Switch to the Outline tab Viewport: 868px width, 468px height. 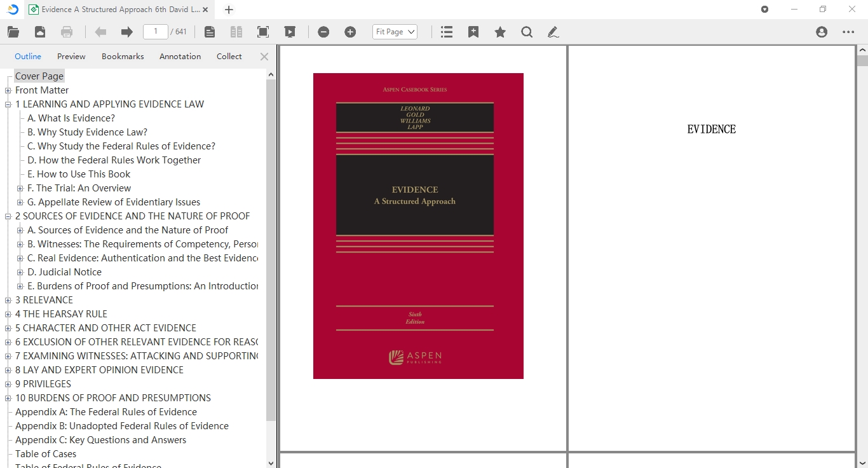pyautogui.click(x=28, y=57)
